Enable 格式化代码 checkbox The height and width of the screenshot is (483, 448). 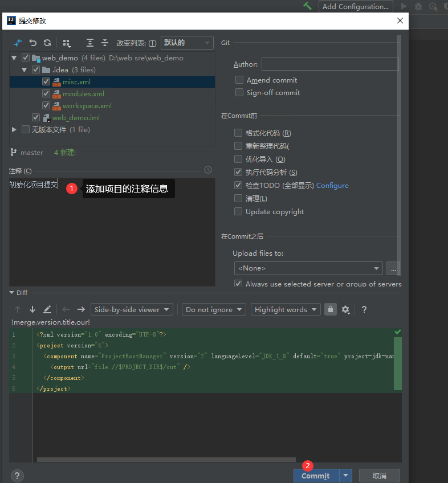tap(238, 133)
